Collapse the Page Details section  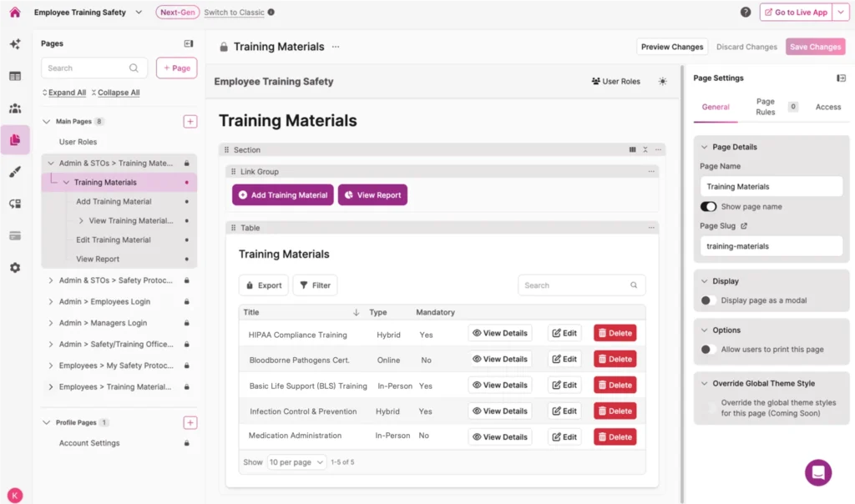[704, 147]
